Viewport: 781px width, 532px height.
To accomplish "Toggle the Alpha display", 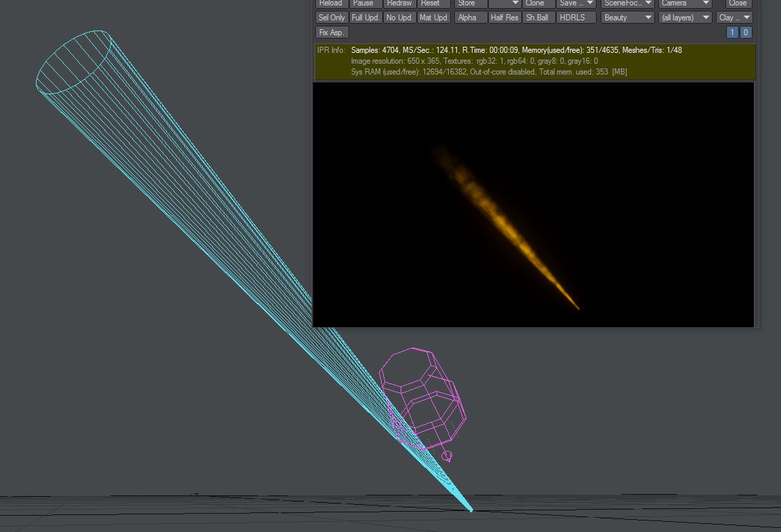I will pyautogui.click(x=470, y=18).
